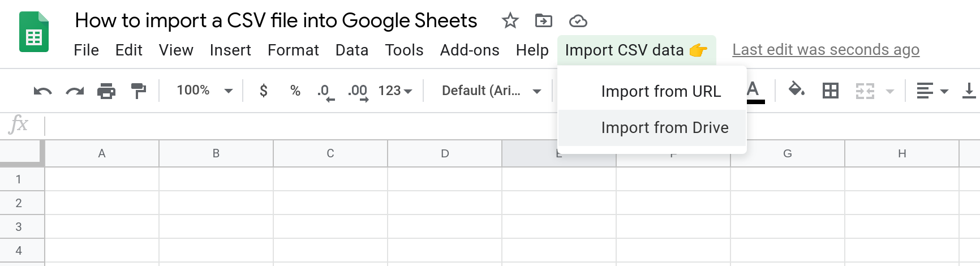980x266 pixels.
Task: Select column B header
Action: point(216,153)
